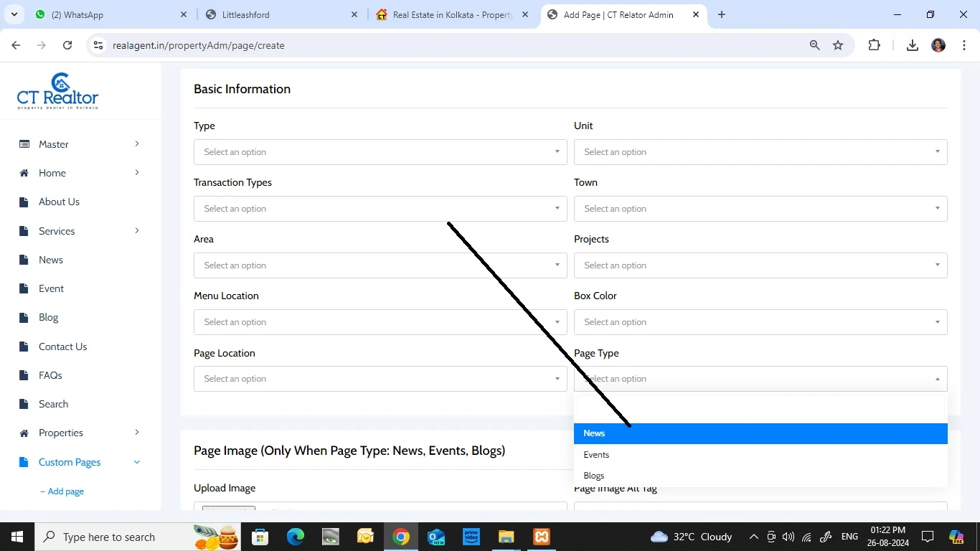The width and height of the screenshot is (980, 551).
Task: Open File Explorer from the taskbar
Action: click(x=506, y=537)
